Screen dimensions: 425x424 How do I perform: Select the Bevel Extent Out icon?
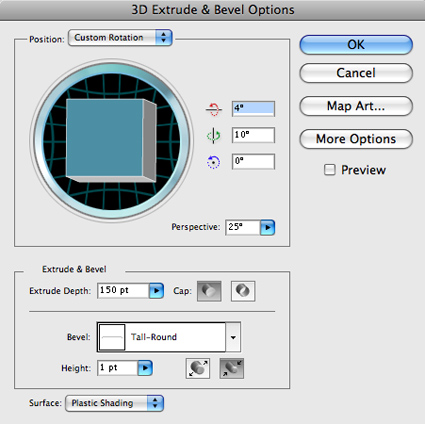pos(198,368)
